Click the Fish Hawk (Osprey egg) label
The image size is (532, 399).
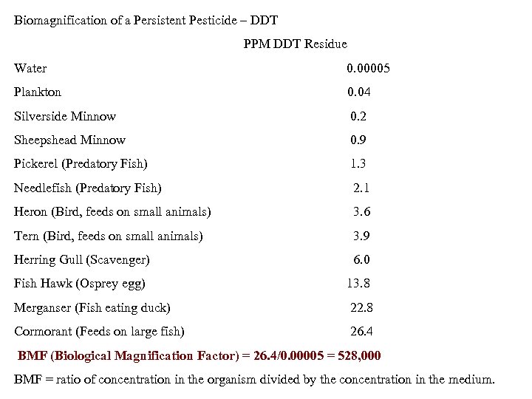tap(80, 283)
